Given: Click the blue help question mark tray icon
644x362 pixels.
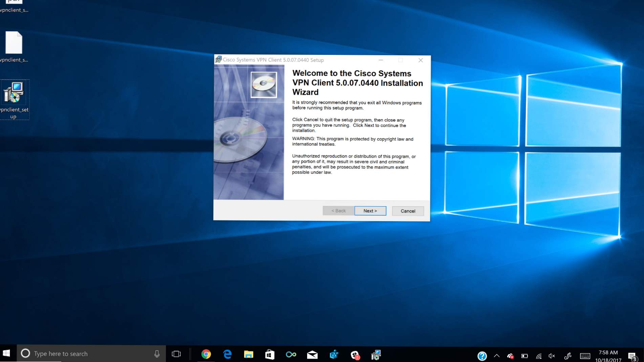Looking at the screenshot, I should [x=482, y=356].
